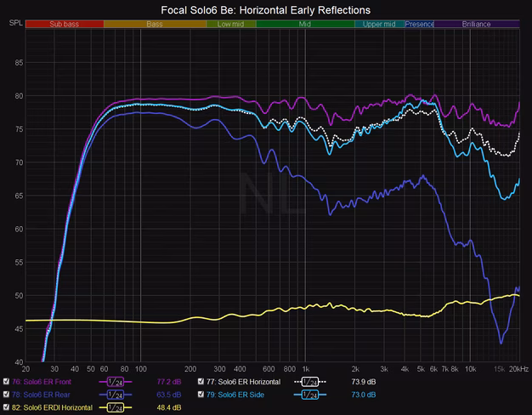Click the 73.0 dB value readout
The height and width of the screenshot is (415, 532).
(x=364, y=395)
